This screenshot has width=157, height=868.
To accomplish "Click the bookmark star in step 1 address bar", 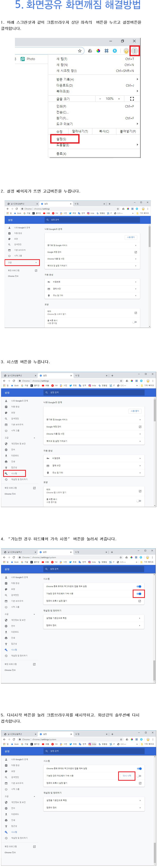I will (80, 51).
